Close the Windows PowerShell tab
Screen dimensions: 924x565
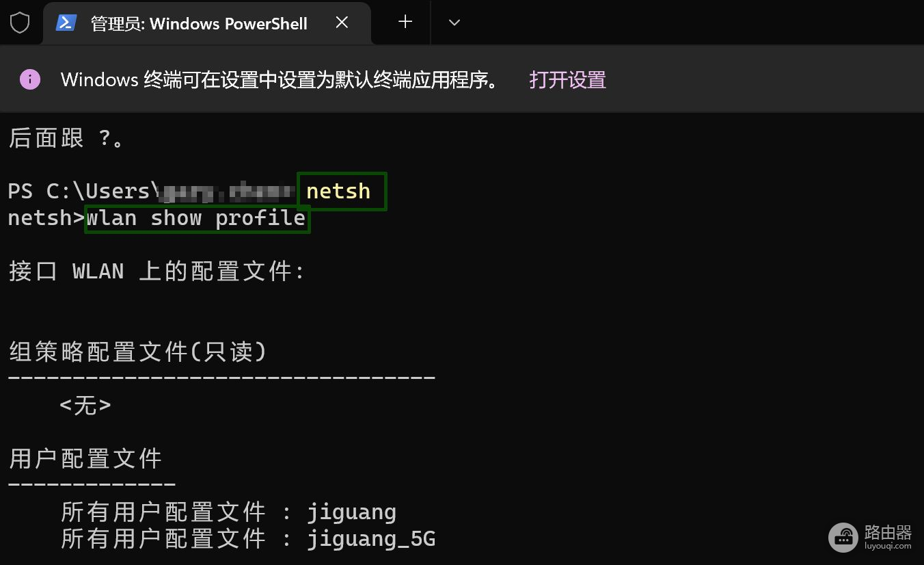(x=342, y=23)
